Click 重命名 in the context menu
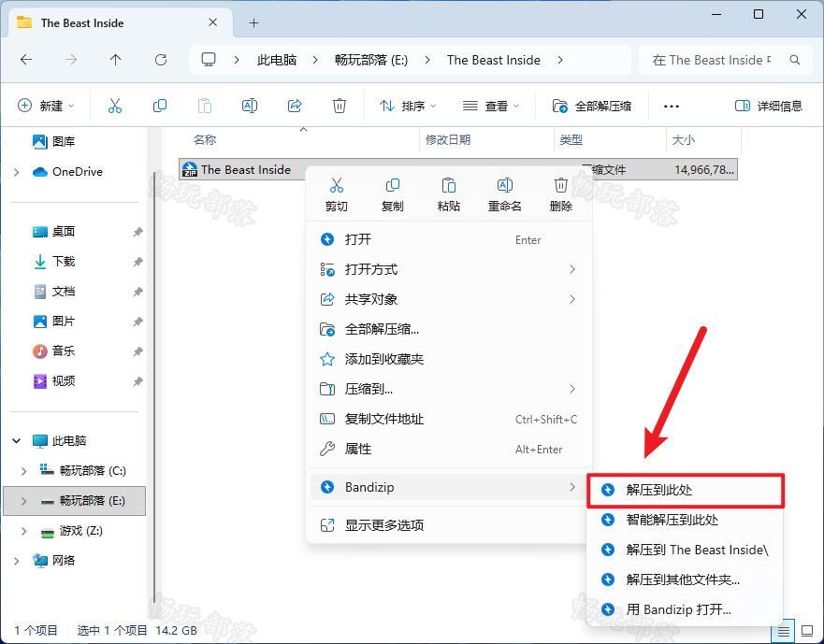The height and width of the screenshot is (644, 824). pos(504,194)
